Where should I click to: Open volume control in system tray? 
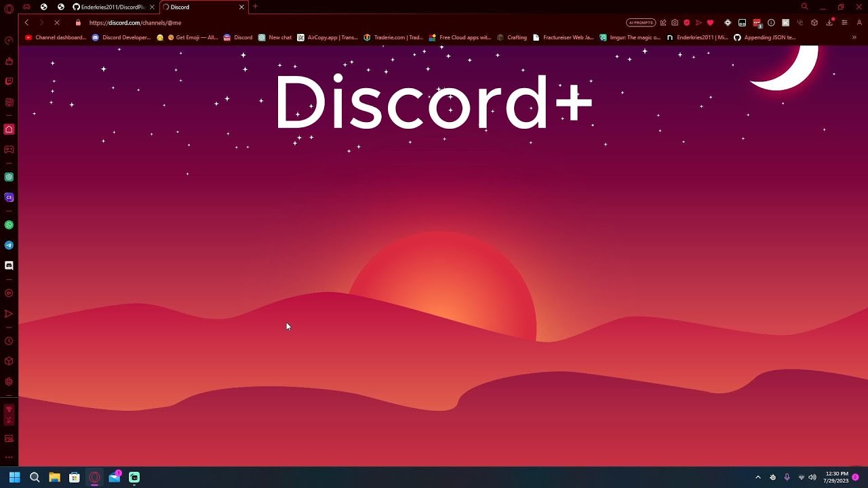pyautogui.click(x=812, y=477)
